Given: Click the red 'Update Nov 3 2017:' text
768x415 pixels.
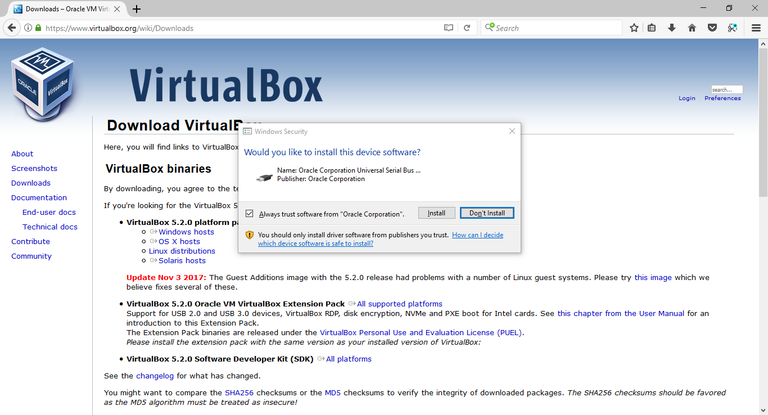Looking at the screenshot, I should coord(166,277).
